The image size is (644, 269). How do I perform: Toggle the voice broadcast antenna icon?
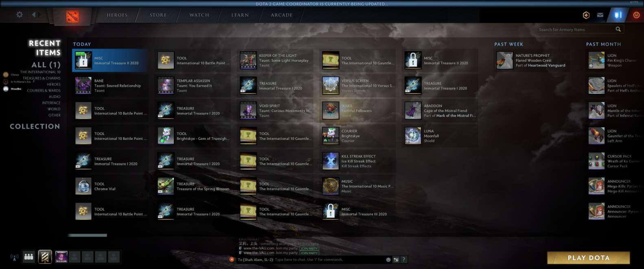coord(14,257)
